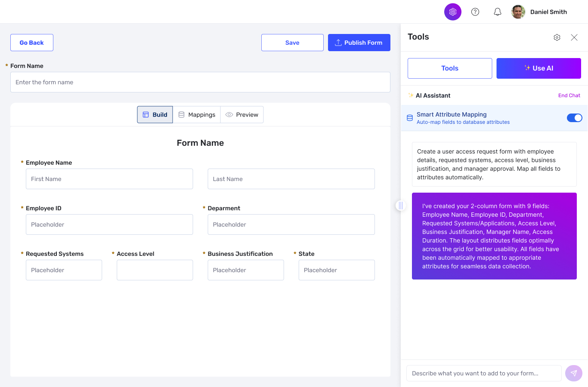This screenshot has width=588, height=387.
Task: Open the Preview tab
Action: coord(242,115)
